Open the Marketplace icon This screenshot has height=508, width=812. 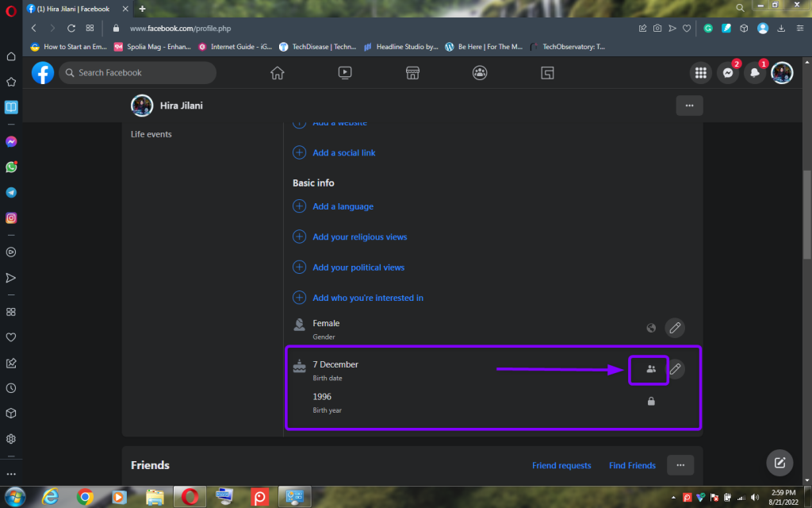point(412,73)
